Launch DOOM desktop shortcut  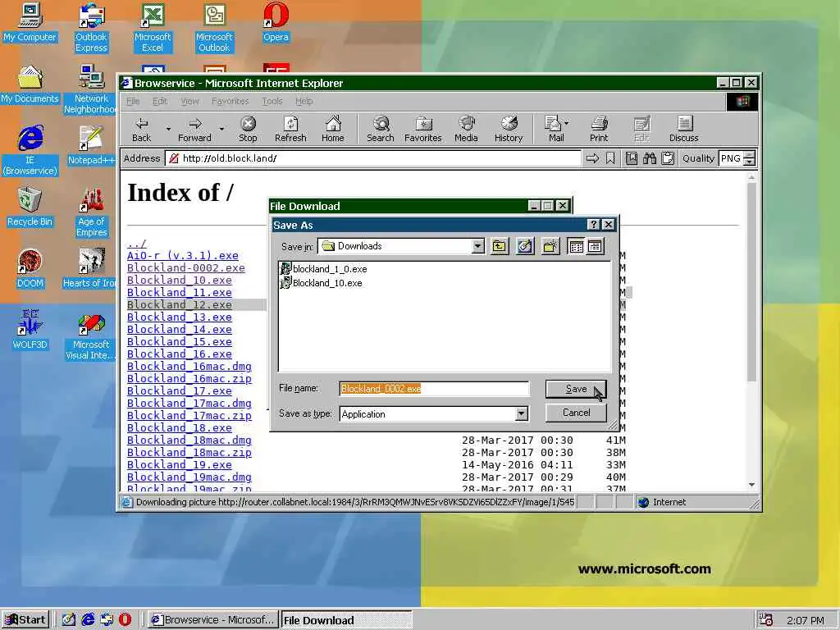(30, 269)
